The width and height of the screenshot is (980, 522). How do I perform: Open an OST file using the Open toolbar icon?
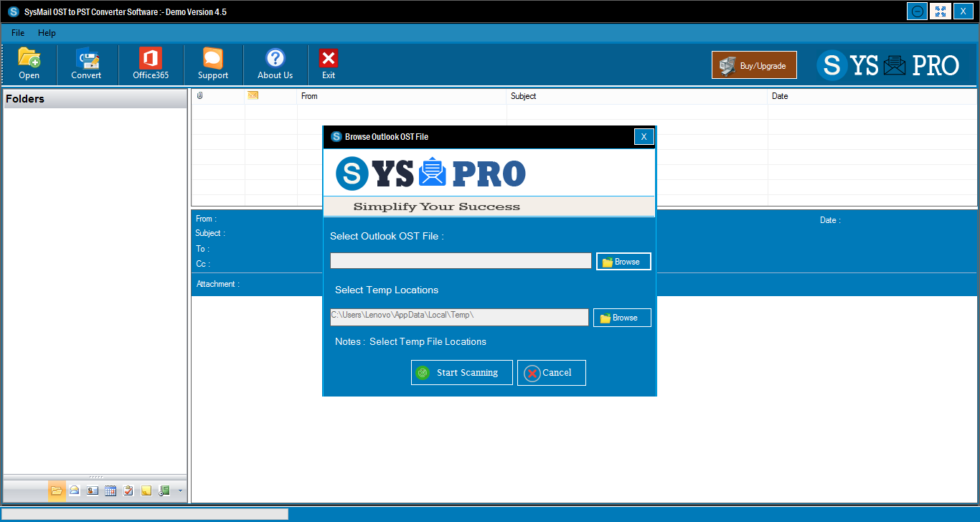[x=29, y=64]
